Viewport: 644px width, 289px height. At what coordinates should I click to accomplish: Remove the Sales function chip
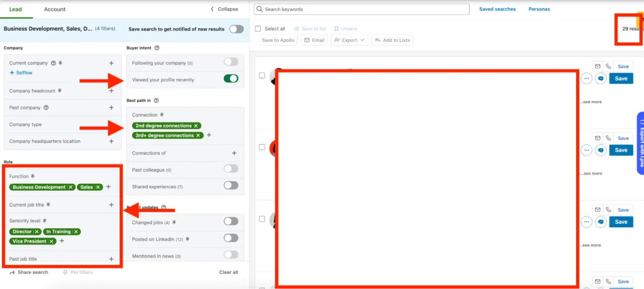point(98,187)
